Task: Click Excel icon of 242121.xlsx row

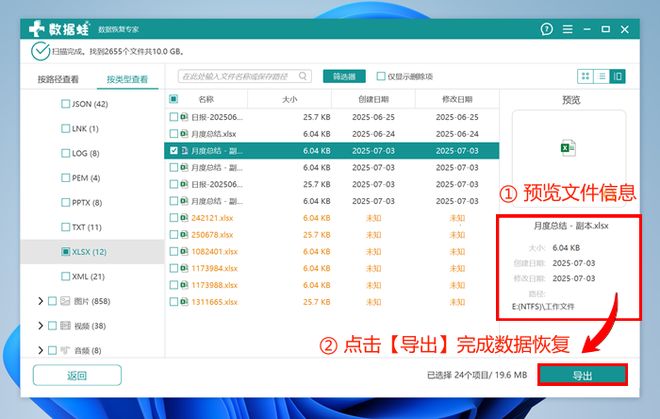Action: tap(184, 218)
